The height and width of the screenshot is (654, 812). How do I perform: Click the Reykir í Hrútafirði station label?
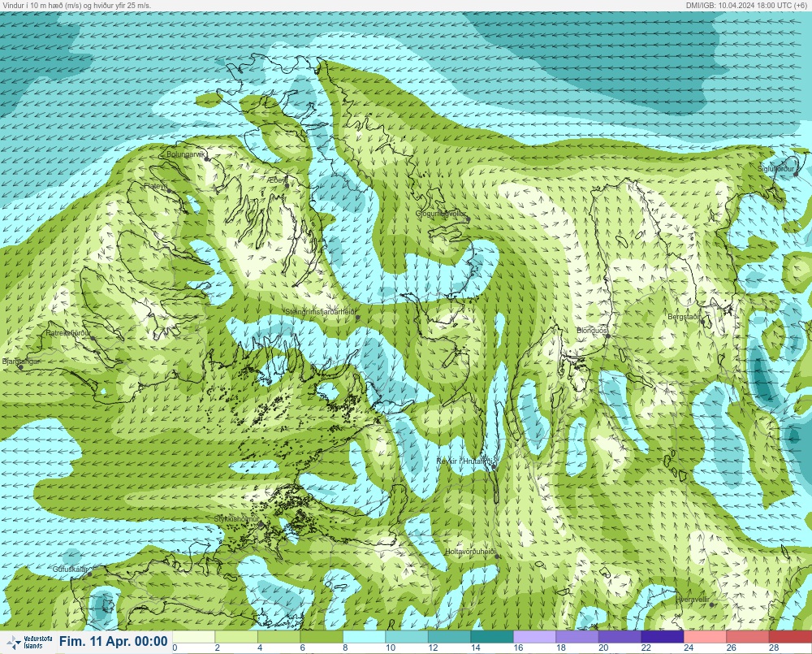point(466,461)
